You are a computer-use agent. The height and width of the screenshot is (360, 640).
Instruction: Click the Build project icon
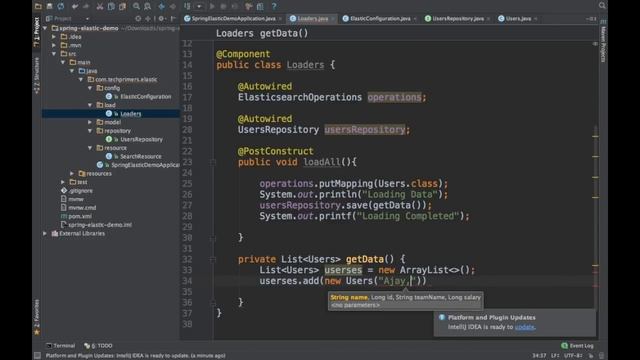pos(187,6)
